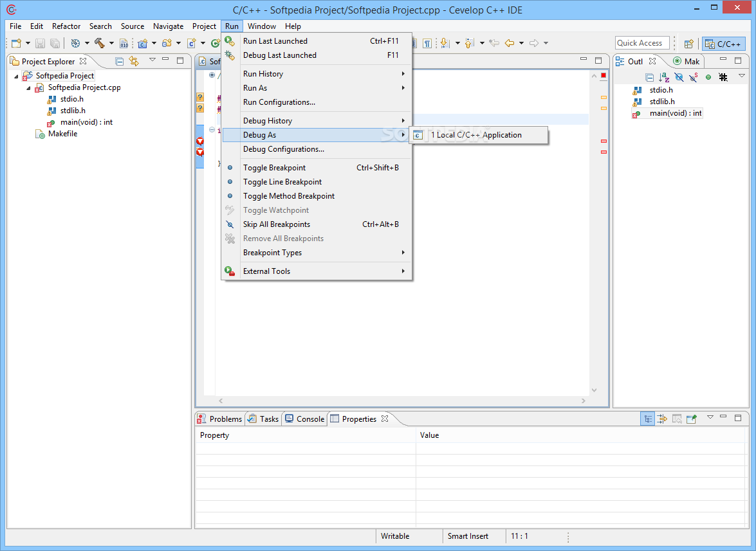Select stdlib.h in Project Explorer
The height and width of the screenshot is (551, 756).
73,111
